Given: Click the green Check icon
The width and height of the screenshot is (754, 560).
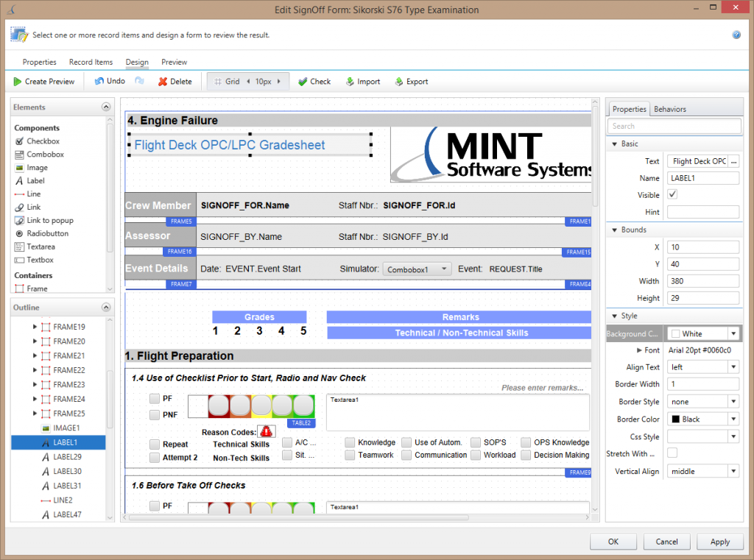Looking at the screenshot, I should [303, 82].
